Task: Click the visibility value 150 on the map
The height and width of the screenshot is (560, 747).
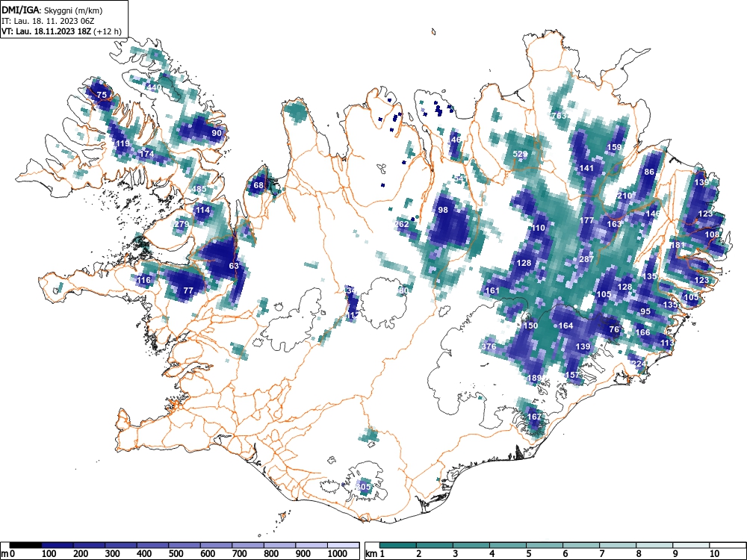Action: pos(530,326)
